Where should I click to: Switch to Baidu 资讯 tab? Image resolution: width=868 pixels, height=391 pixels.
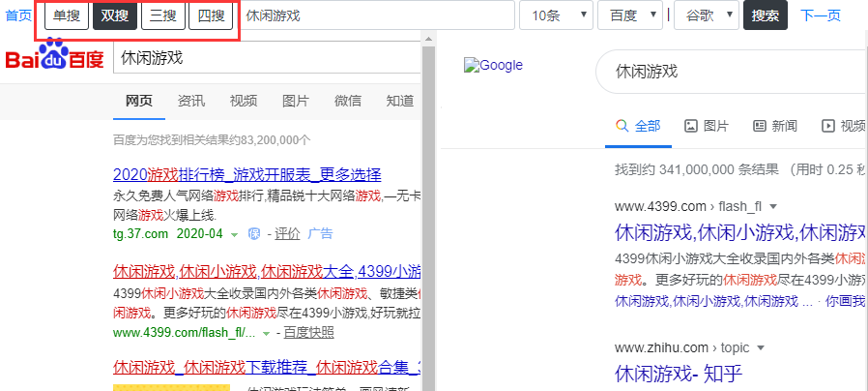pos(191,101)
